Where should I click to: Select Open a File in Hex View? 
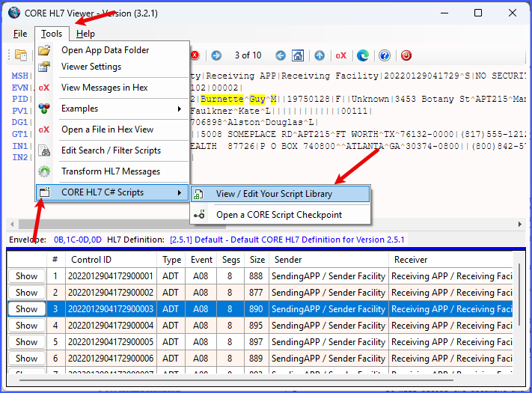click(x=108, y=130)
